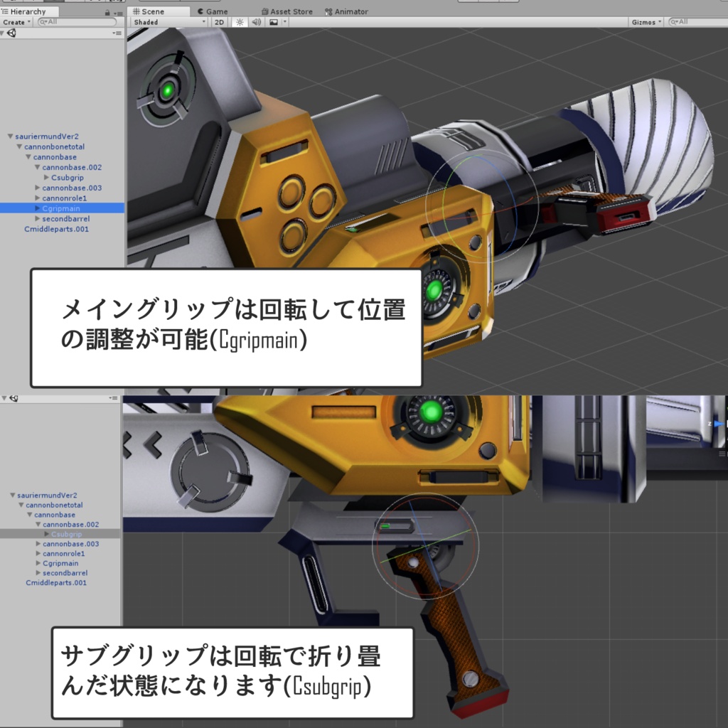The width and height of the screenshot is (728, 728).
Task: Select highlighted Csubgrip in lower Hierarchy
Action: coord(60,534)
